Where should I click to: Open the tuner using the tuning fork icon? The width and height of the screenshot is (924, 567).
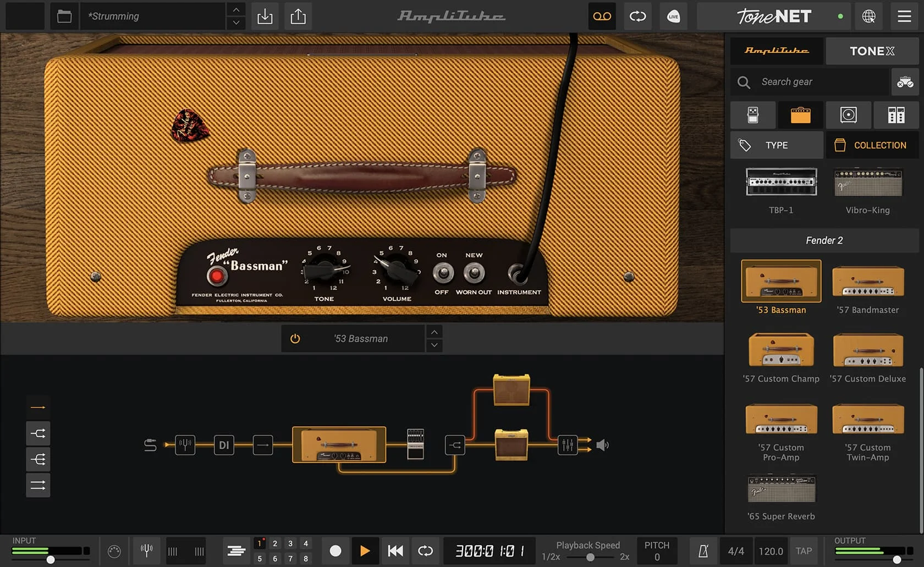tap(146, 551)
